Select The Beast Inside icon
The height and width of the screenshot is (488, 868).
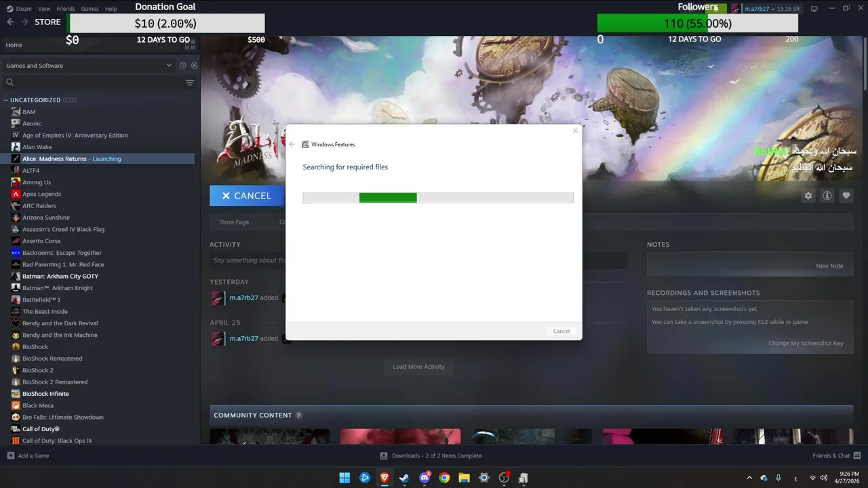(16, 311)
